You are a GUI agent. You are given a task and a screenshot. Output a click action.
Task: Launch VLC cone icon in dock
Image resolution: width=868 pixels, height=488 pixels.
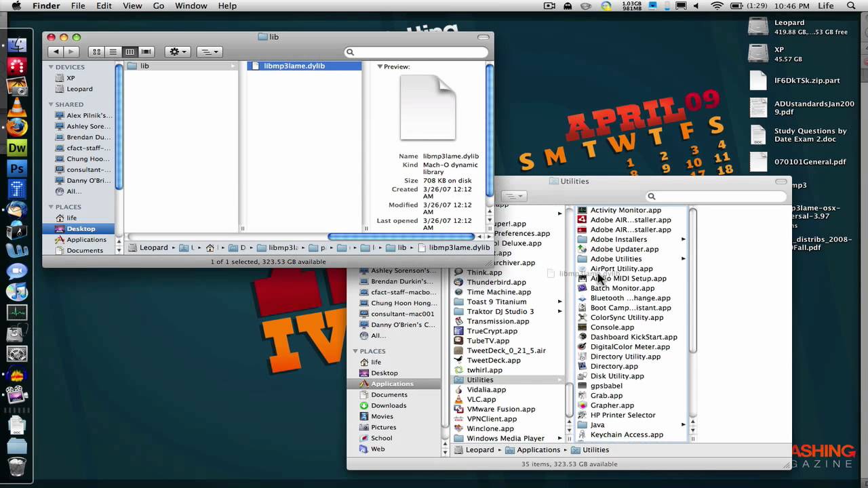point(16,106)
